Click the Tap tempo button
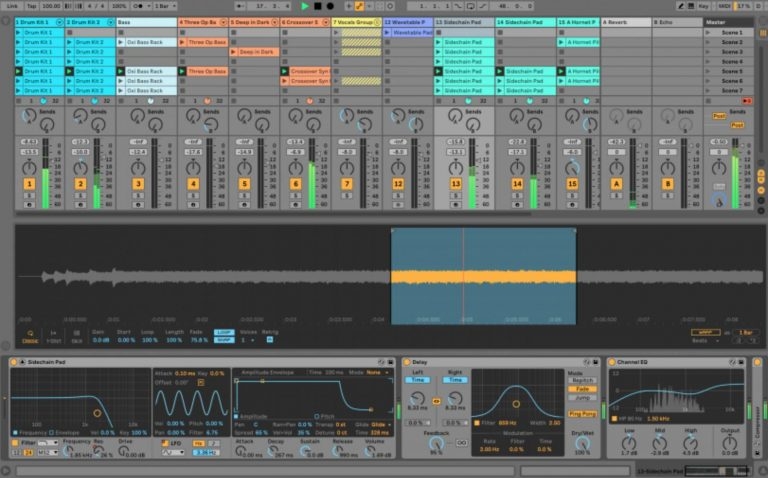Image resolution: width=768 pixels, height=478 pixels. pos(32,6)
